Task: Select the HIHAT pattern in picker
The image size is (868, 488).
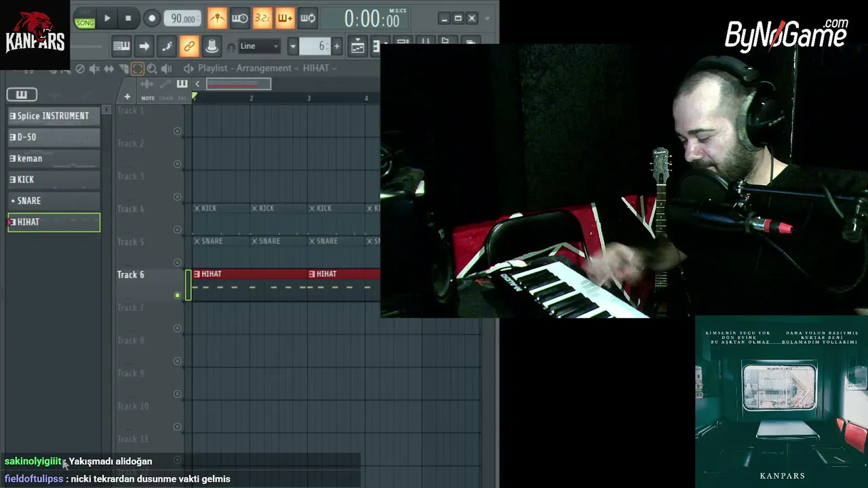Action: (54, 222)
